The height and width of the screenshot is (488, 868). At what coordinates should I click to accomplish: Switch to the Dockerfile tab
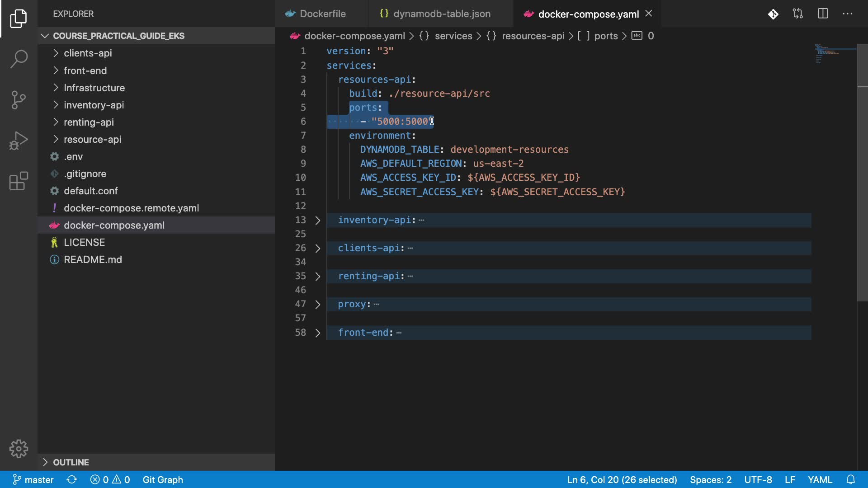pyautogui.click(x=322, y=14)
